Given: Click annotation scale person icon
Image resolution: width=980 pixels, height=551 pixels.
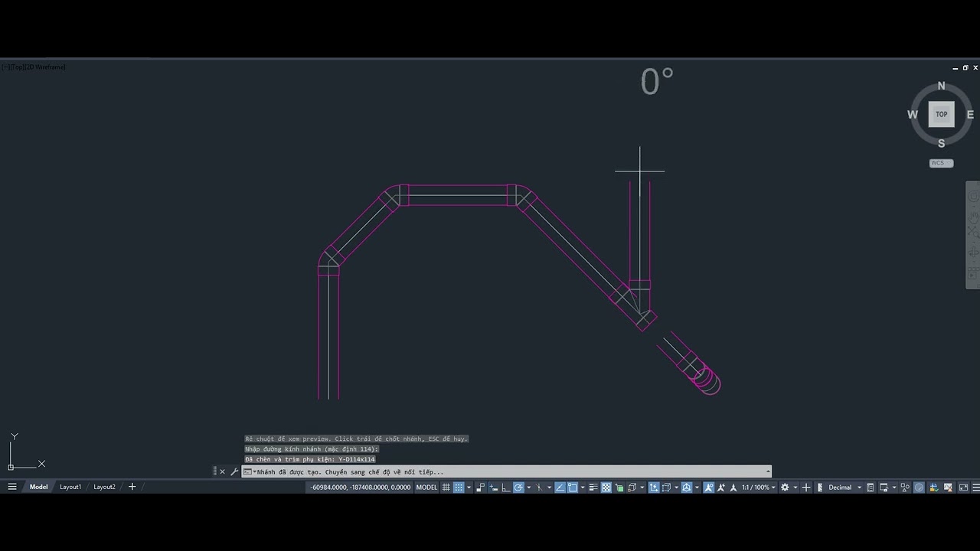Looking at the screenshot, I should (733, 487).
